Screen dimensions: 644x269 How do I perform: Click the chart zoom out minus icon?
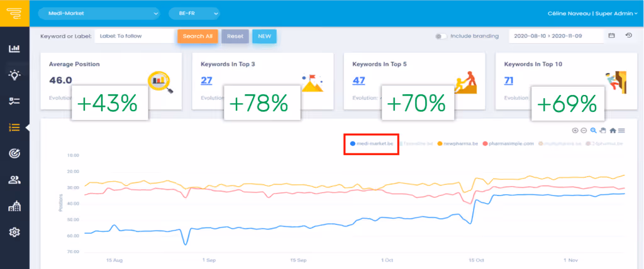[584, 131]
